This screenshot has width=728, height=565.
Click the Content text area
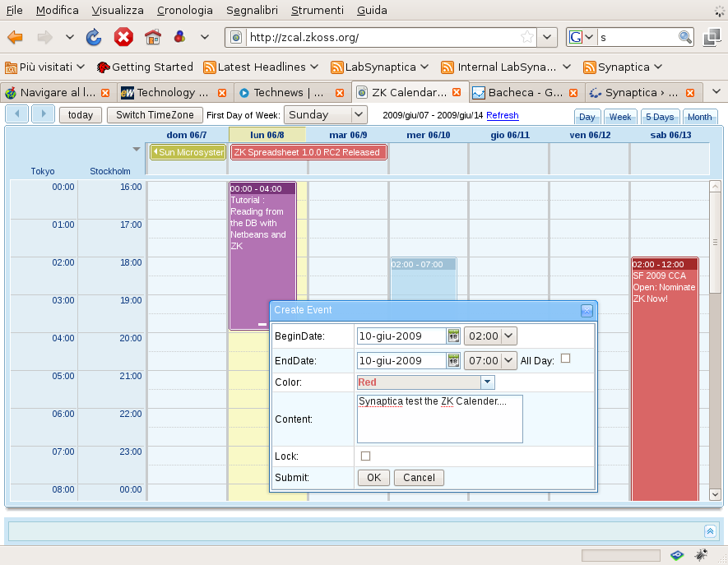tap(439, 419)
